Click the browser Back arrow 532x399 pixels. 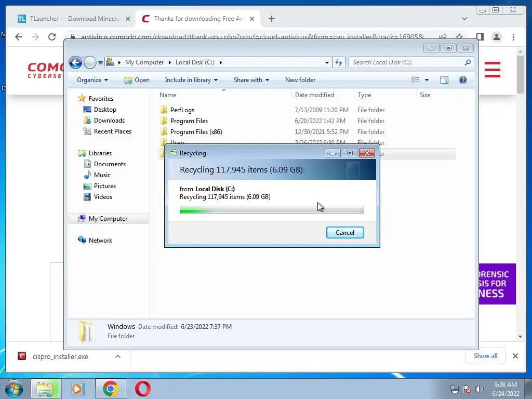[x=19, y=37]
